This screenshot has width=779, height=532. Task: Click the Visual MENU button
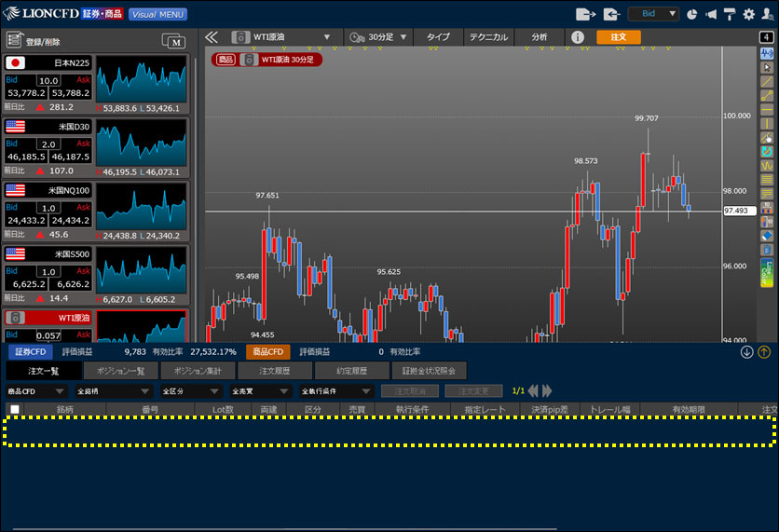(157, 14)
